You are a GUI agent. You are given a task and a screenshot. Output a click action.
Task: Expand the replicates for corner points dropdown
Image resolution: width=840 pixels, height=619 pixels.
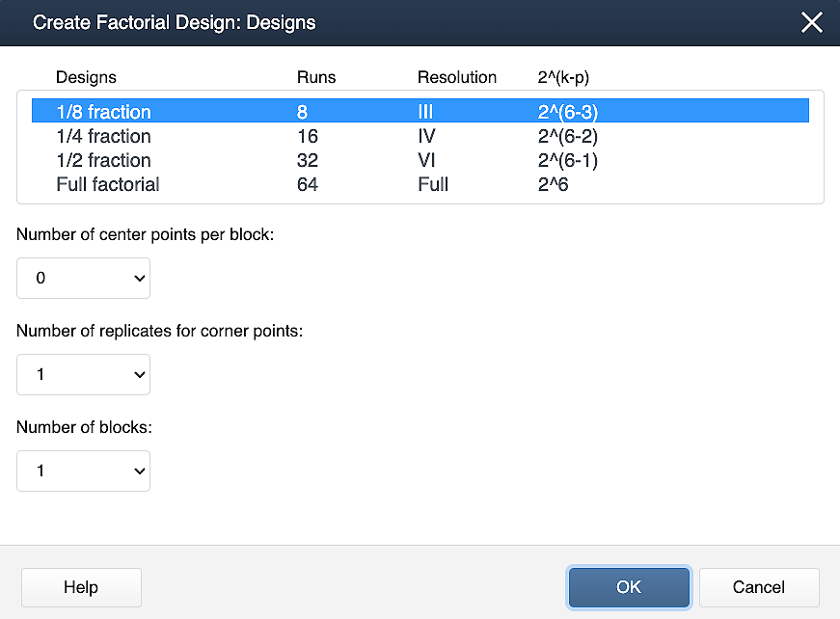click(x=84, y=374)
